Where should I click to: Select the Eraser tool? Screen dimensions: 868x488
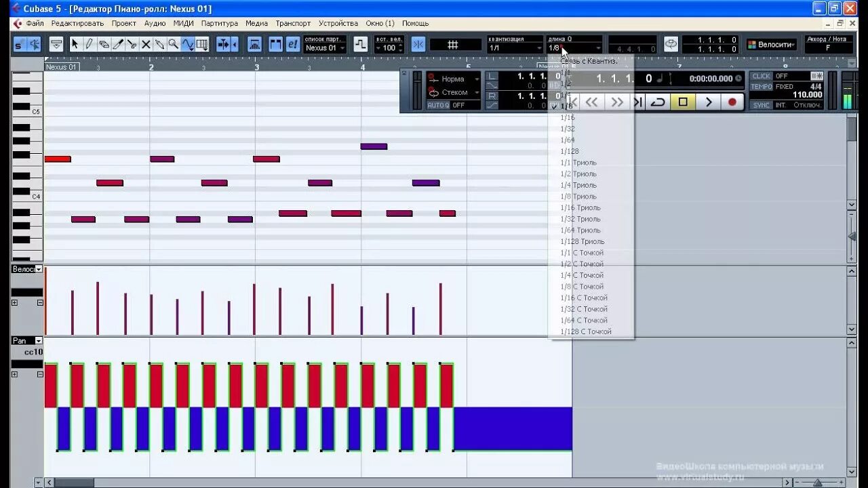tap(103, 45)
